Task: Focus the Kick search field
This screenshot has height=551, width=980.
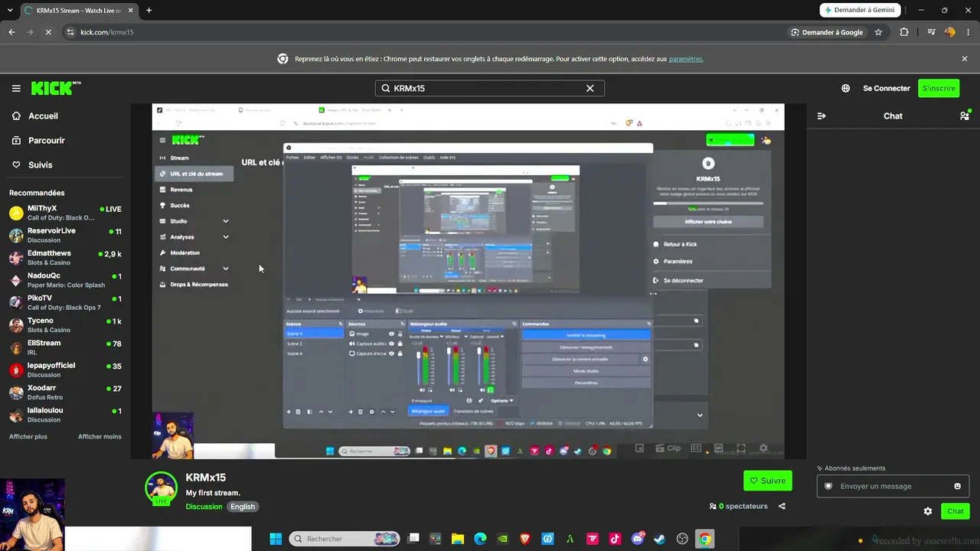Action: pos(490,88)
